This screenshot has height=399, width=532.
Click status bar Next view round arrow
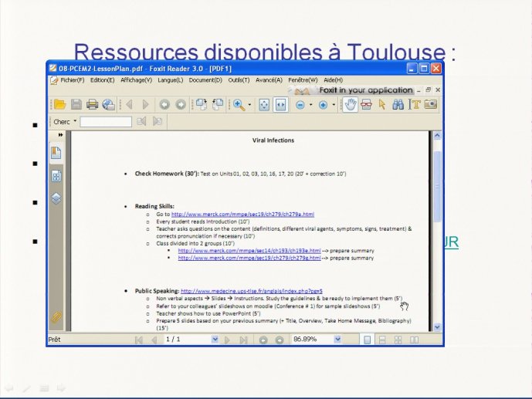[280, 340]
